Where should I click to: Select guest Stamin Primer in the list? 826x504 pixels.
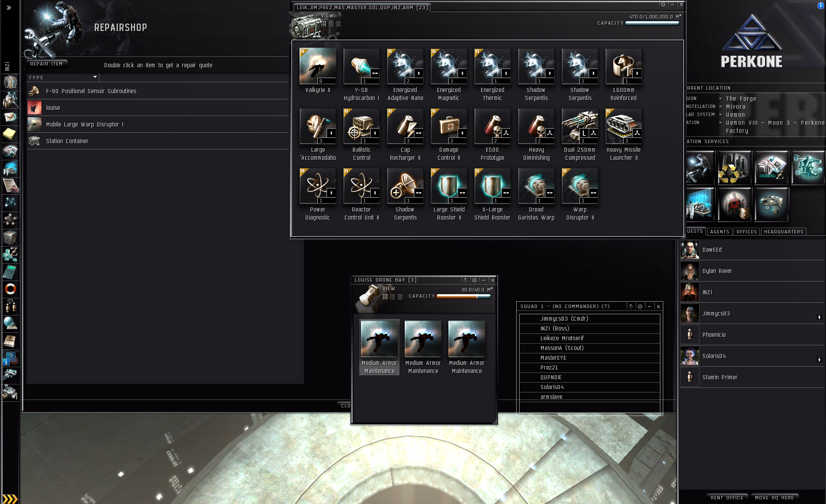(x=752, y=378)
